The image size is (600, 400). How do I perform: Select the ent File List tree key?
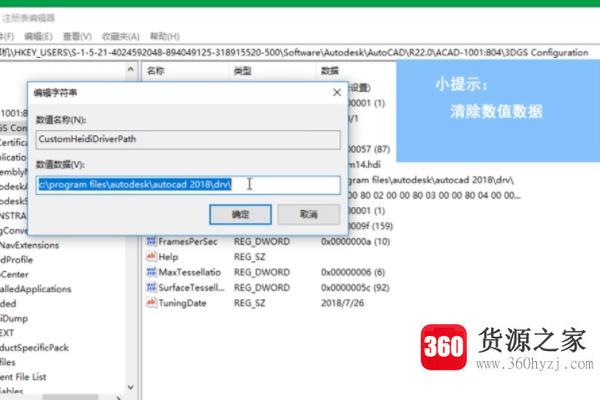tap(23, 377)
